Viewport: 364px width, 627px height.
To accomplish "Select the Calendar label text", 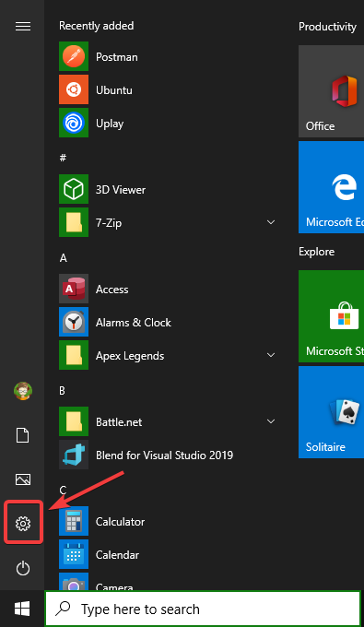I will (x=117, y=555).
